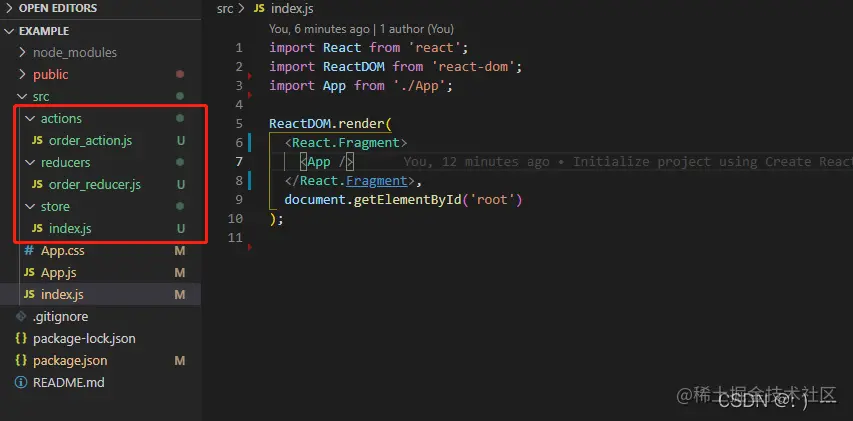853x421 pixels.
Task: Select the index.js file marked M
Action: coord(62,295)
